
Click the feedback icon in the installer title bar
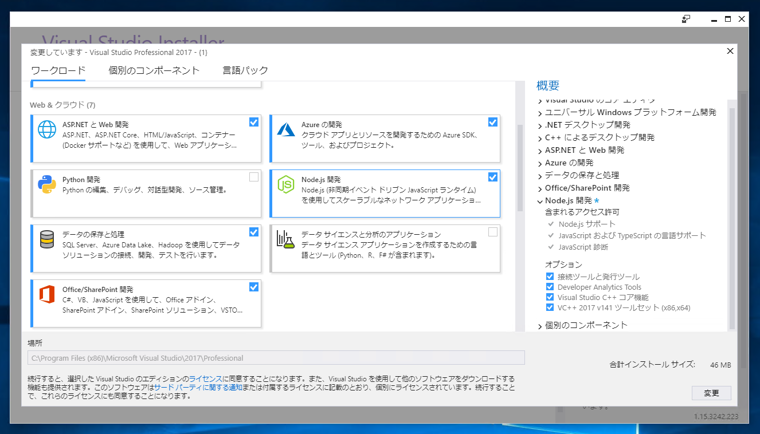point(686,19)
